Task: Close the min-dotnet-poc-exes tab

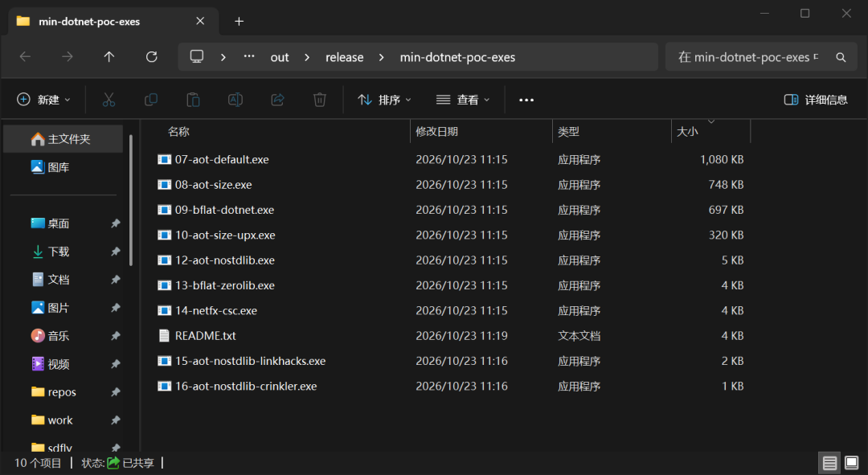Action: pos(200,21)
